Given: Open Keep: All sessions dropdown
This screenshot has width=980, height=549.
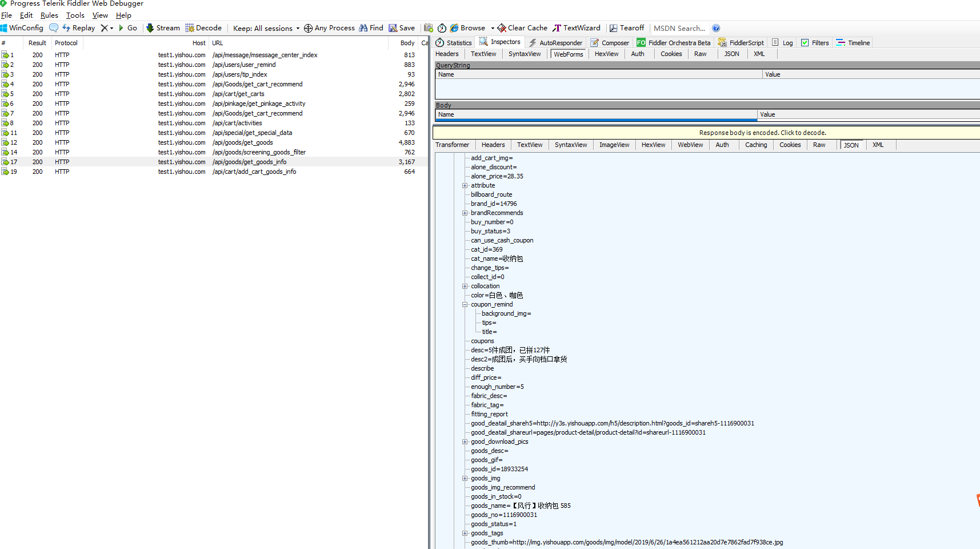Looking at the screenshot, I should pos(266,28).
